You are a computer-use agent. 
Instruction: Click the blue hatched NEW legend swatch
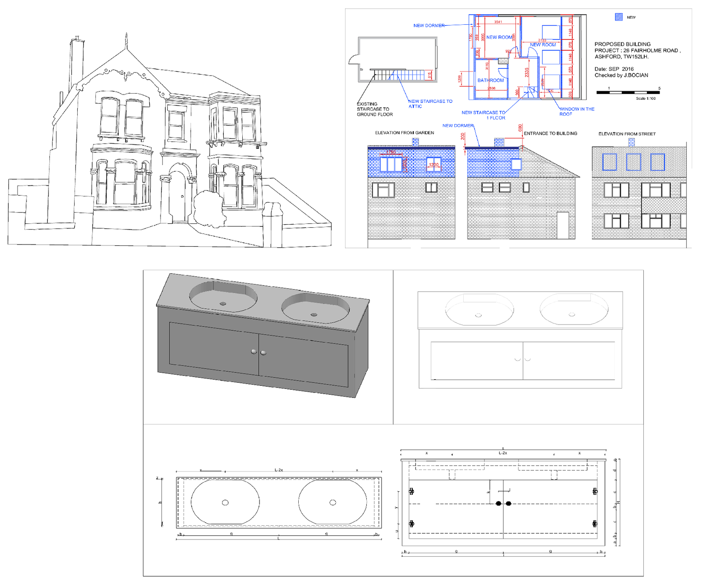[x=619, y=17]
